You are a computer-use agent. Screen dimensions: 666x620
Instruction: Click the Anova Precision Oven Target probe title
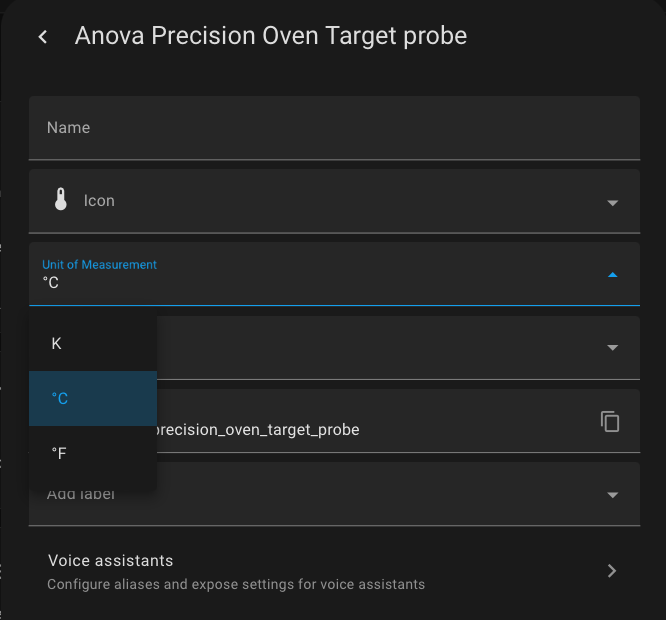(x=271, y=36)
